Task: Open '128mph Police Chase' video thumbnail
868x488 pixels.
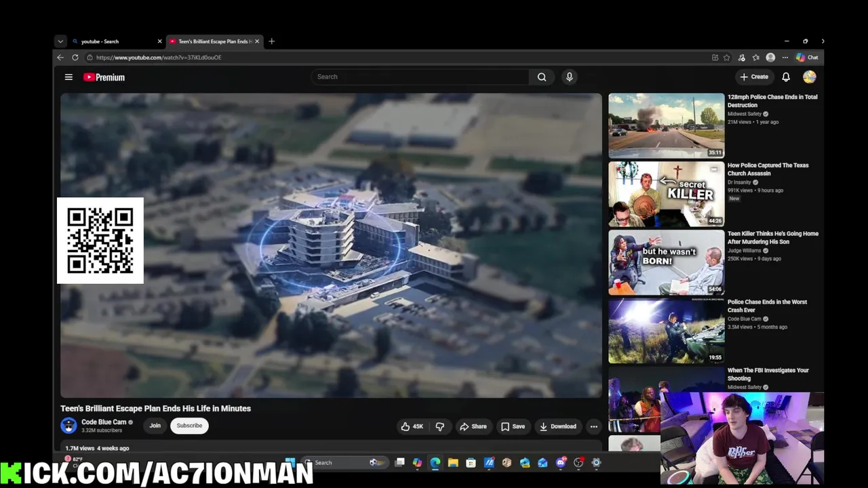Action: tap(667, 125)
